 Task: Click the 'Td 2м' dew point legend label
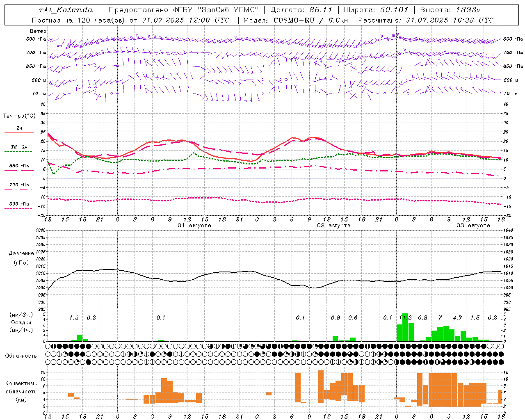(x=19, y=147)
